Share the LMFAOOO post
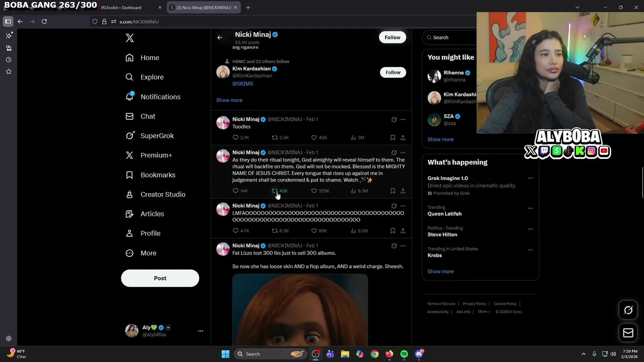Screen dimensions: 644x362 coord(403,231)
